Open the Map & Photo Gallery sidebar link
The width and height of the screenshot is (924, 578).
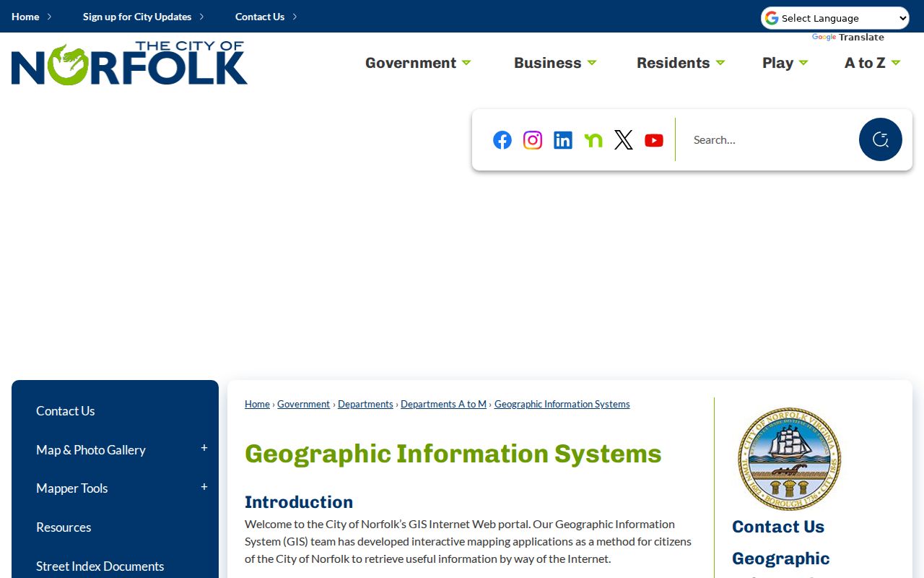[x=91, y=450]
